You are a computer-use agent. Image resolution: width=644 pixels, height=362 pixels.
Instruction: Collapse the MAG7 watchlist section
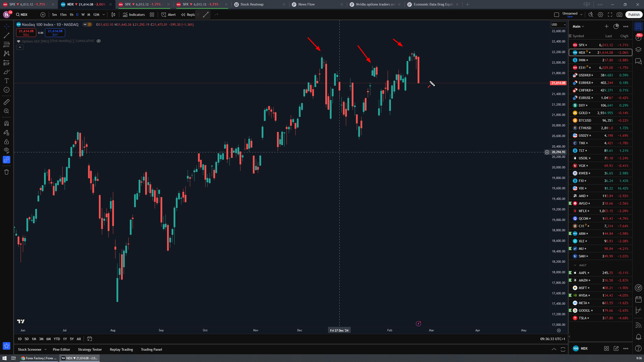tap(575, 265)
